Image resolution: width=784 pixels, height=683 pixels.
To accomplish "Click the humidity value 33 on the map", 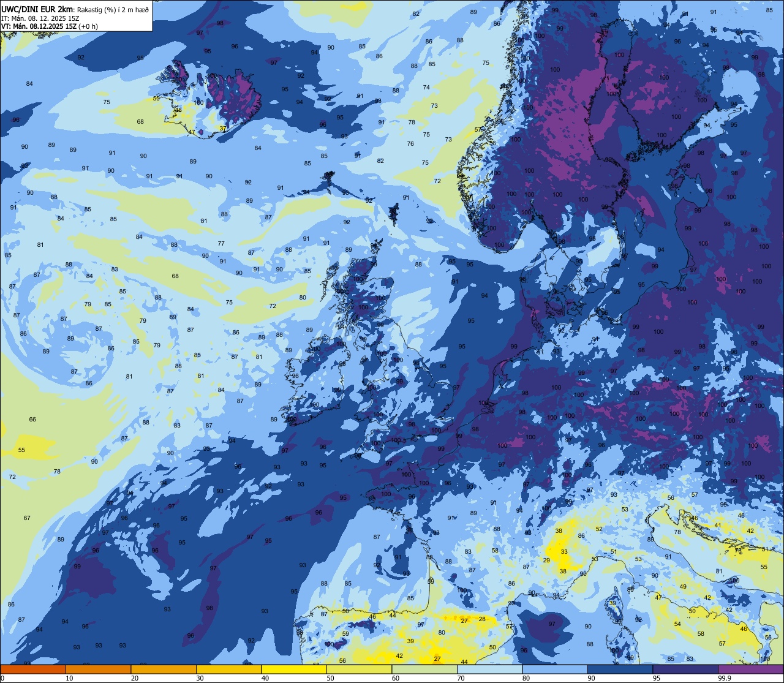I will [564, 551].
